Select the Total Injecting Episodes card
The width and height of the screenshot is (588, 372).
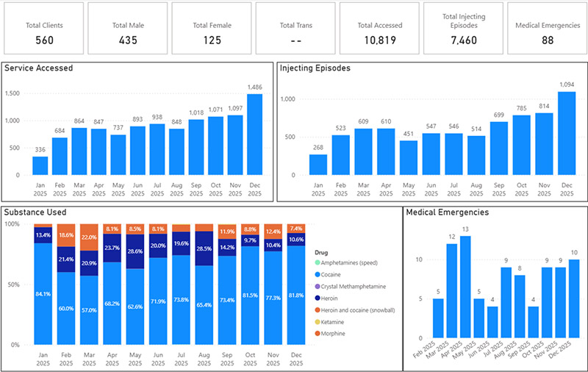[x=463, y=29]
